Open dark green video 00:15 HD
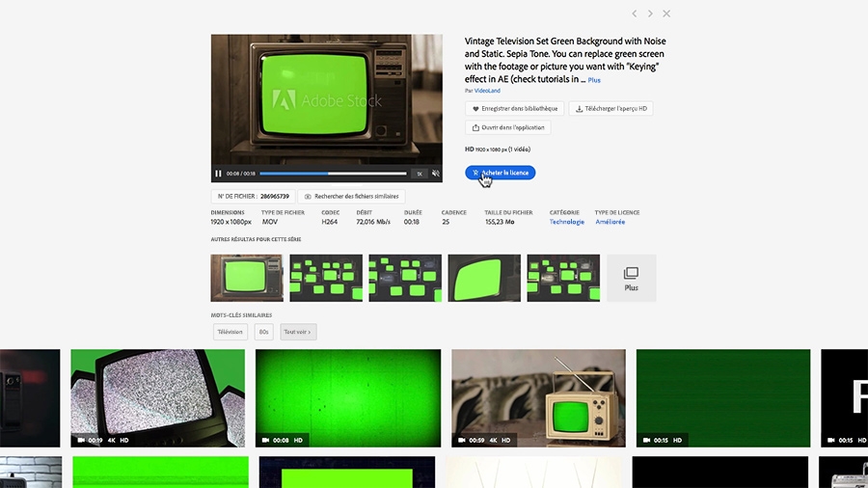The height and width of the screenshot is (488, 868). click(x=723, y=397)
